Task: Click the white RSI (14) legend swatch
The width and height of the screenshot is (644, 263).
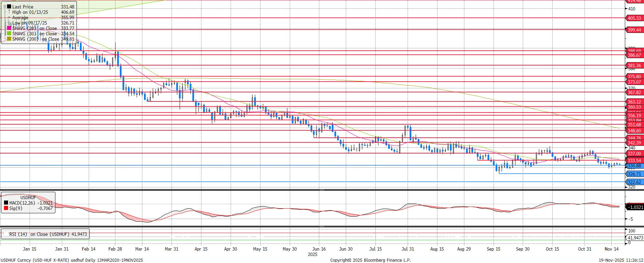Action: 6,234
